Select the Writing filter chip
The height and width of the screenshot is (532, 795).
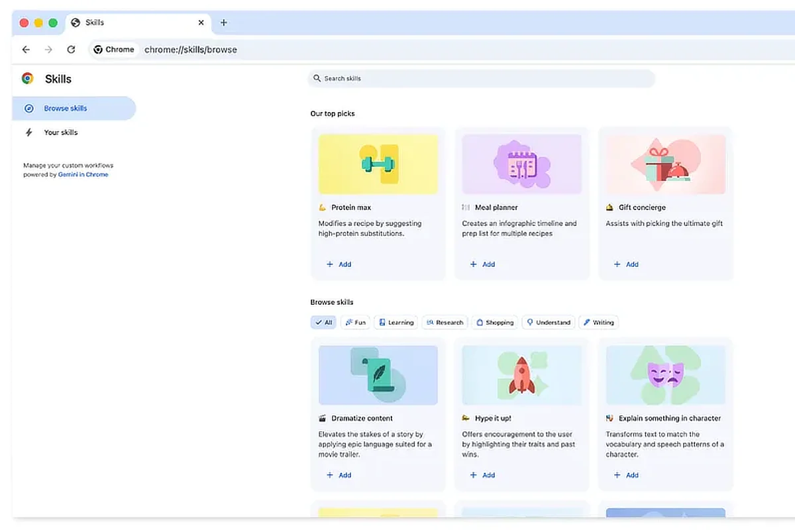click(598, 323)
